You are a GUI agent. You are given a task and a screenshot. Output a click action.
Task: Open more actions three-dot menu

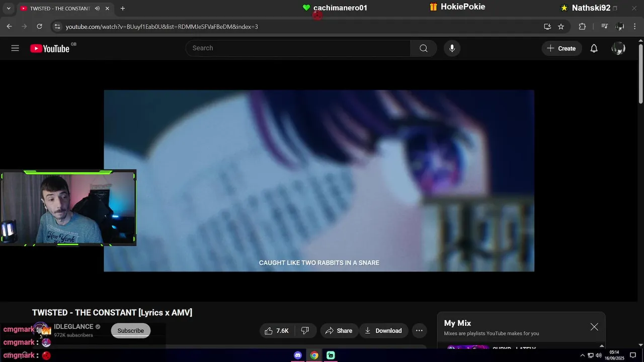tap(419, 330)
